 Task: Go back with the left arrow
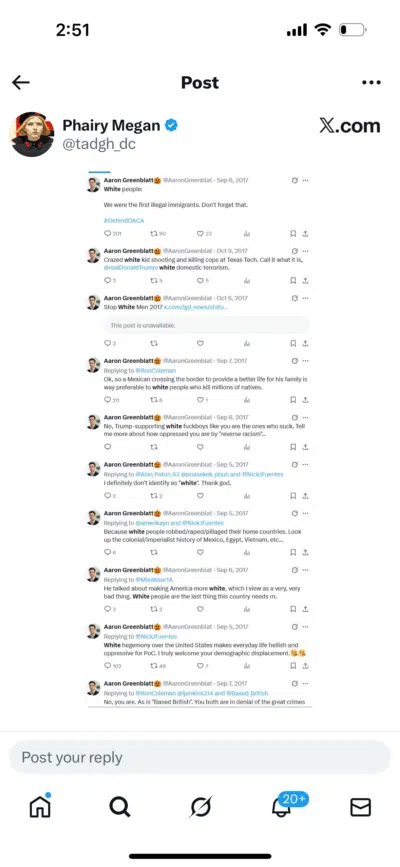pyautogui.click(x=20, y=83)
